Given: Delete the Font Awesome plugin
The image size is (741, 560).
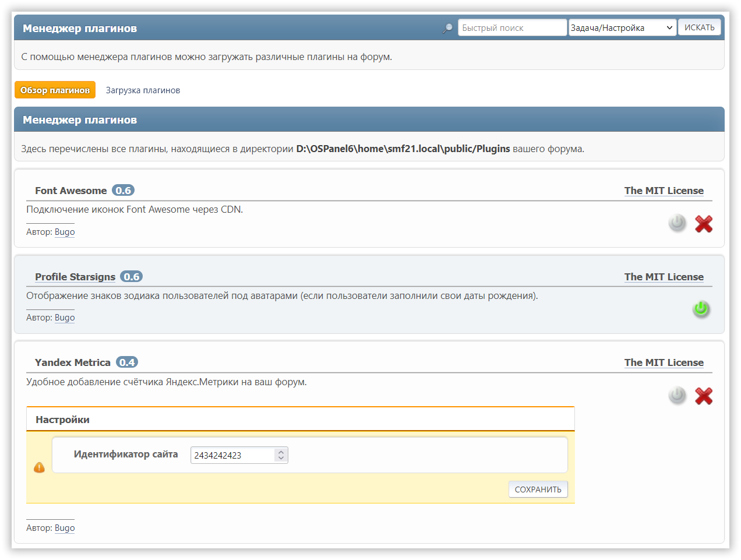Looking at the screenshot, I should tap(704, 224).
